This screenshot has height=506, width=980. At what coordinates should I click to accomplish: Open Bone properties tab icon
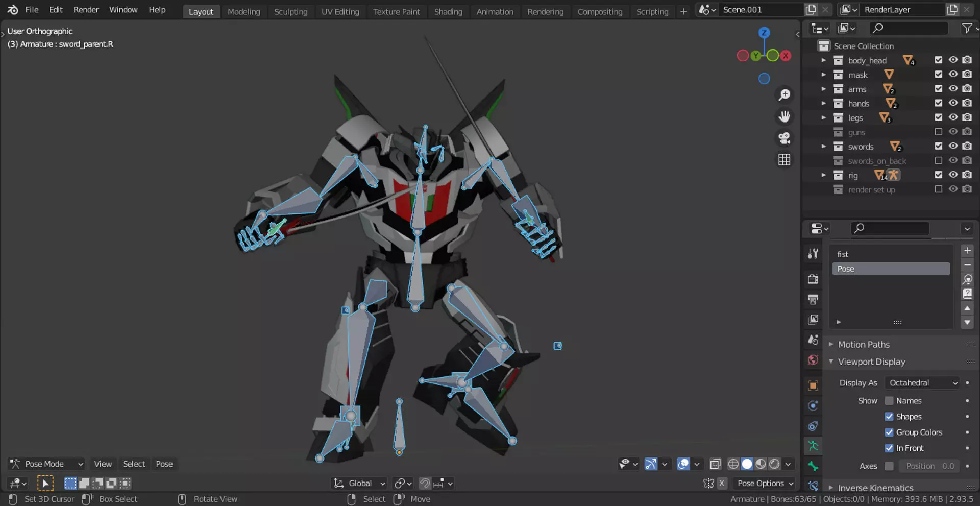(x=813, y=466)
